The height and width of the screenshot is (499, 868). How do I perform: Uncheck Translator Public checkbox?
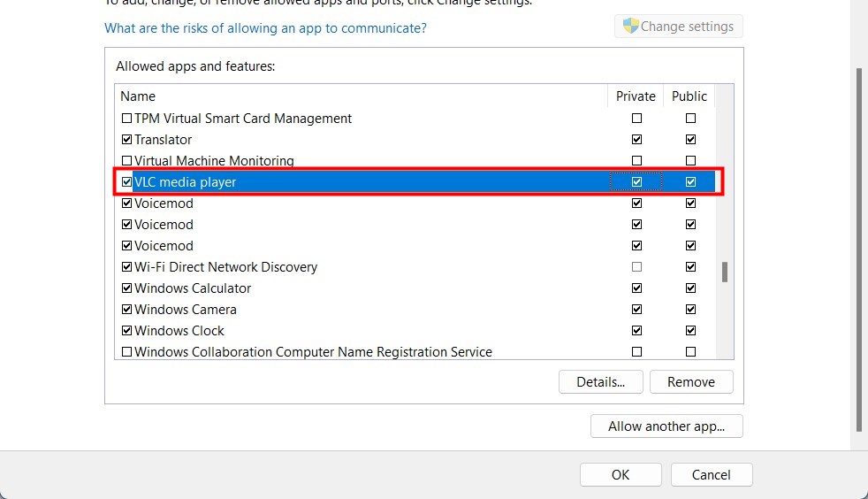[690, 139]
